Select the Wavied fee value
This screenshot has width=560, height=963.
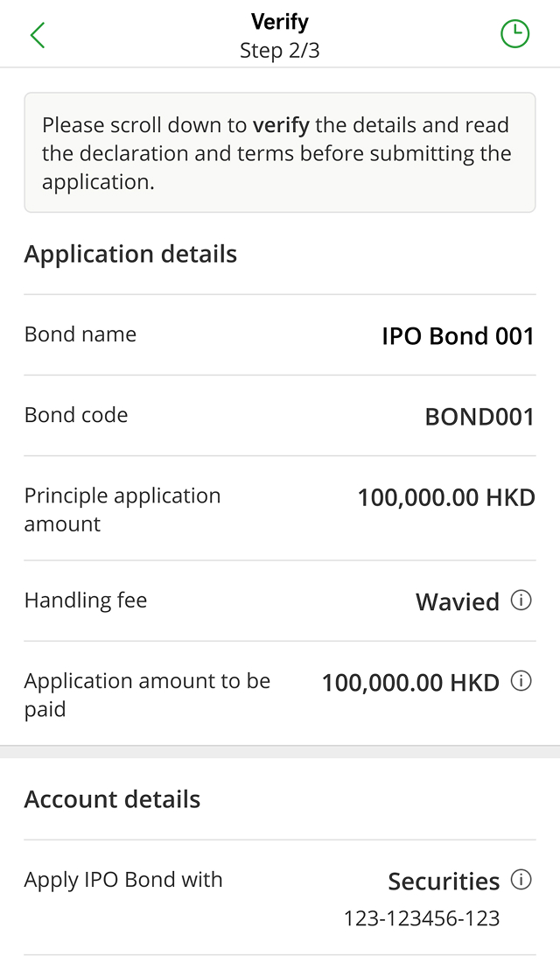[458, 602]
